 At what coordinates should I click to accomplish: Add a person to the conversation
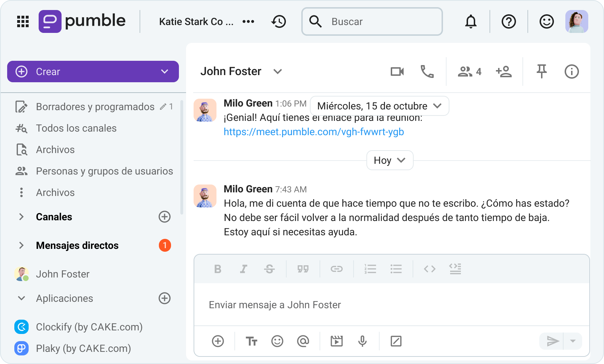click(x=504, y=71)
